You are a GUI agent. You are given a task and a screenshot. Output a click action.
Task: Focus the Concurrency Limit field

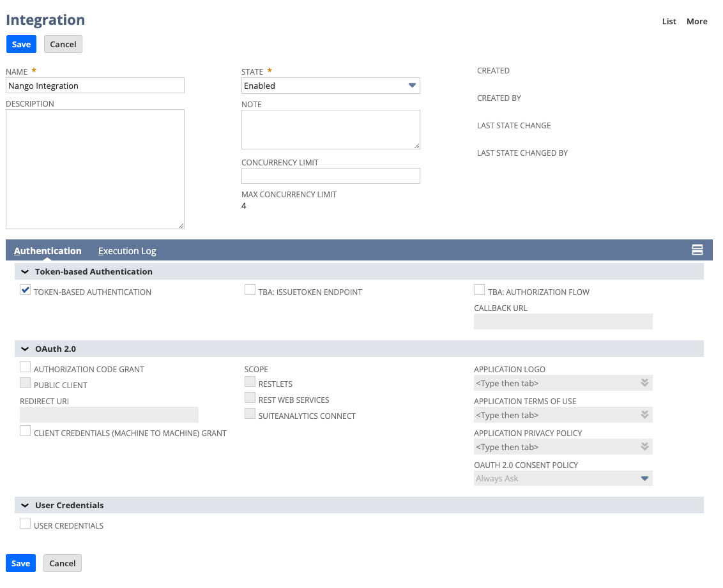331,176
